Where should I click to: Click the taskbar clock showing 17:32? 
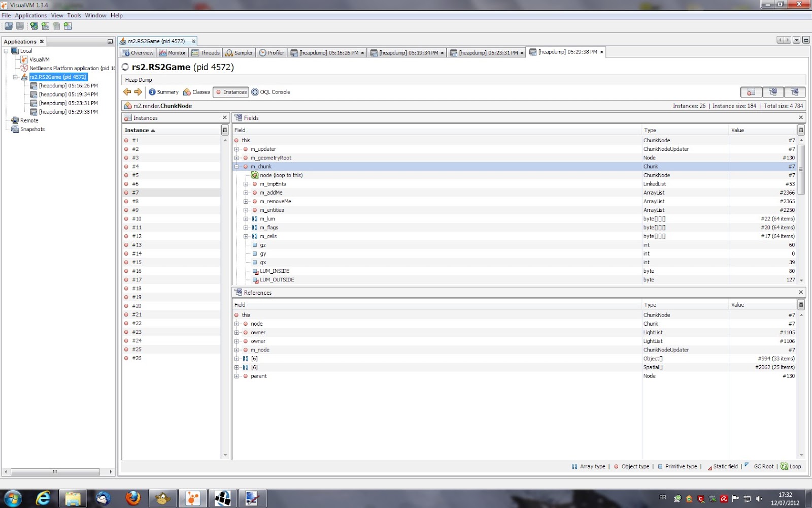785,495
